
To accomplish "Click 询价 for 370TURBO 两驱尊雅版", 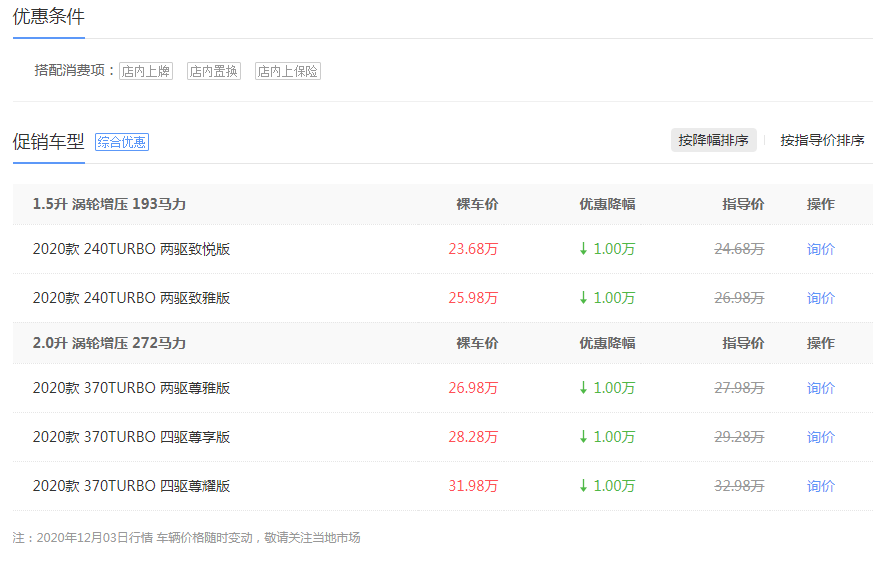I will pos(820,388).
